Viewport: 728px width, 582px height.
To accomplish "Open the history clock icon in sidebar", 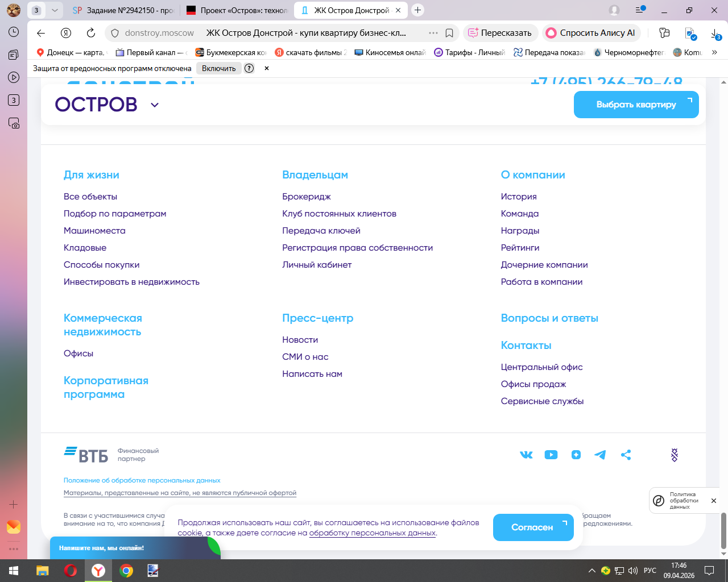I will click(14, 32).
